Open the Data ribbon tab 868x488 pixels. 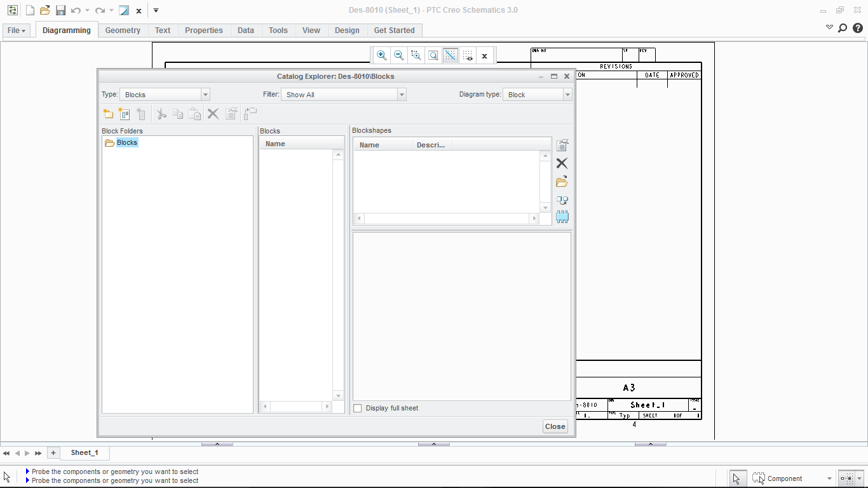[x=246, y=30]
